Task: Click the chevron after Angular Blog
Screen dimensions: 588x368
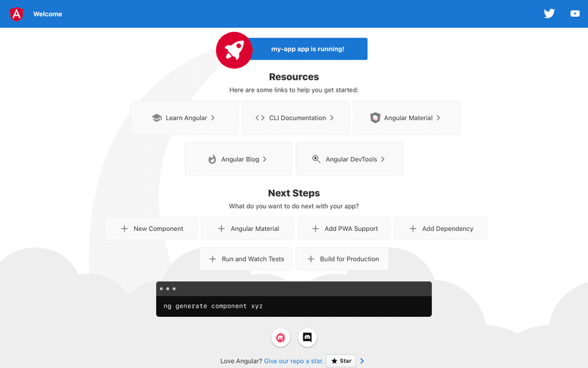Action: click(265, 159)
